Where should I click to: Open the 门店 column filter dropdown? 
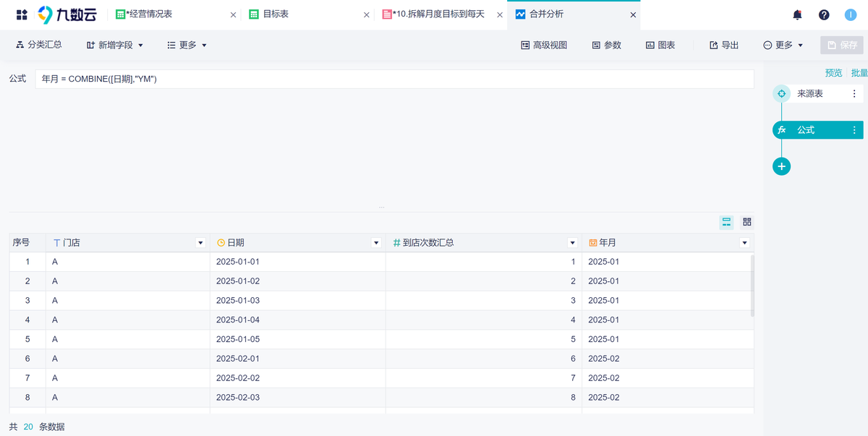coord(200,242)
